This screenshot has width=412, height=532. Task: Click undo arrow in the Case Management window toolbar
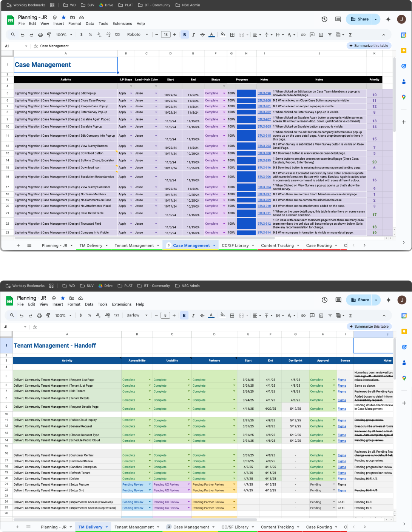(x=22, y=35)
